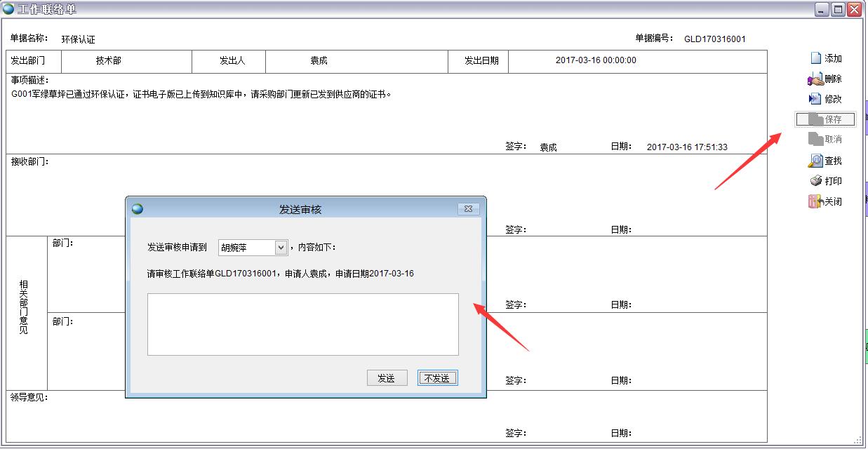
Task: Select the 单据编号 value GLD170316001
Action: [714, 39]
